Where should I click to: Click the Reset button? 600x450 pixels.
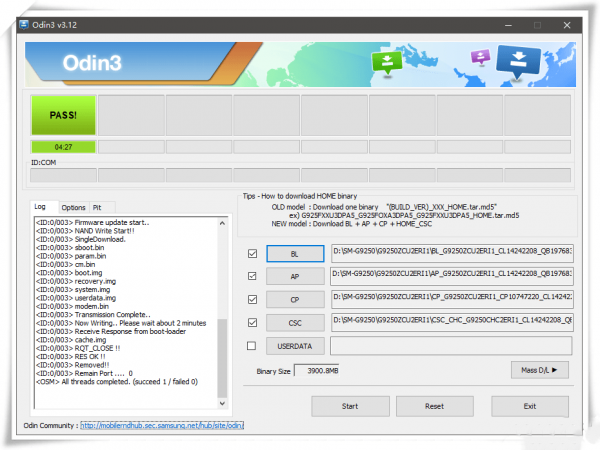[x=434, y=406]
